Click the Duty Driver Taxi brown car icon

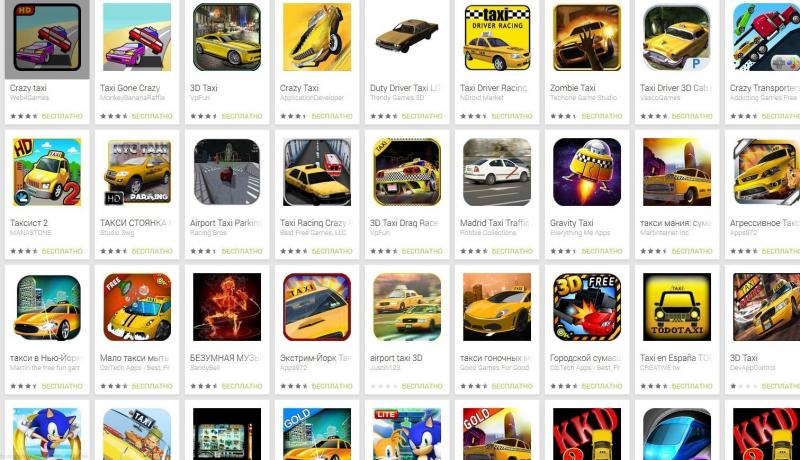coord(407,37)
